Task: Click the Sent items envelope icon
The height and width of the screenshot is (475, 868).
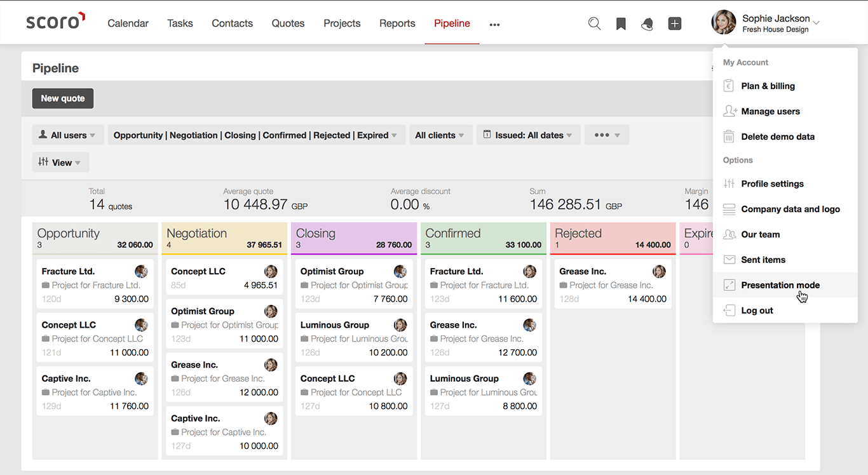Action: click(729, 260)
